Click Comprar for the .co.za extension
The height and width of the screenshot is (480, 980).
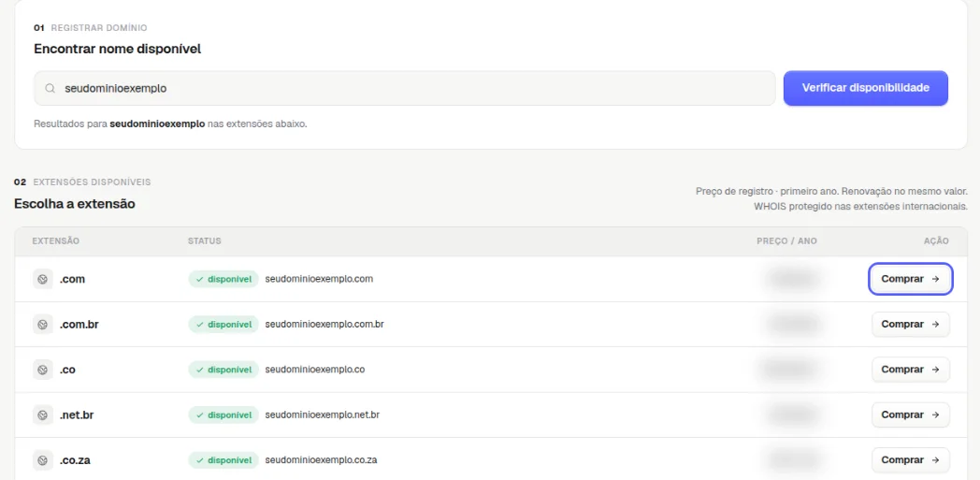click(x=911, y=460)
